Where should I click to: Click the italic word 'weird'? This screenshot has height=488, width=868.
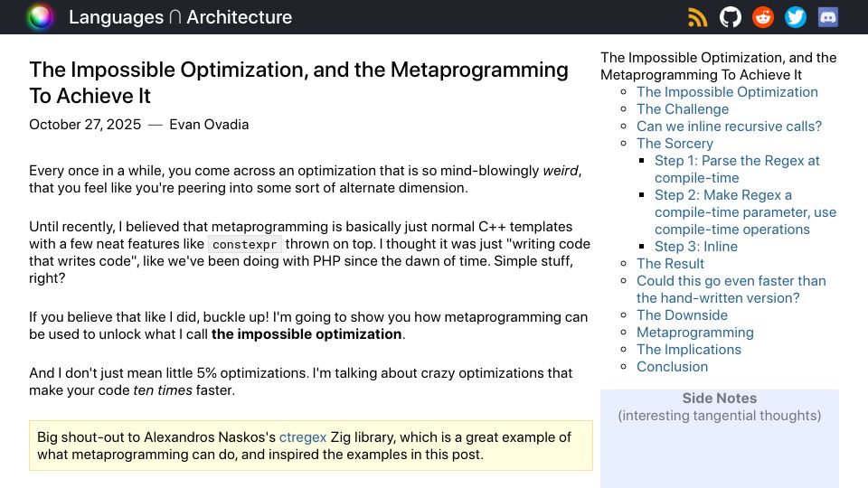(561, 171)
